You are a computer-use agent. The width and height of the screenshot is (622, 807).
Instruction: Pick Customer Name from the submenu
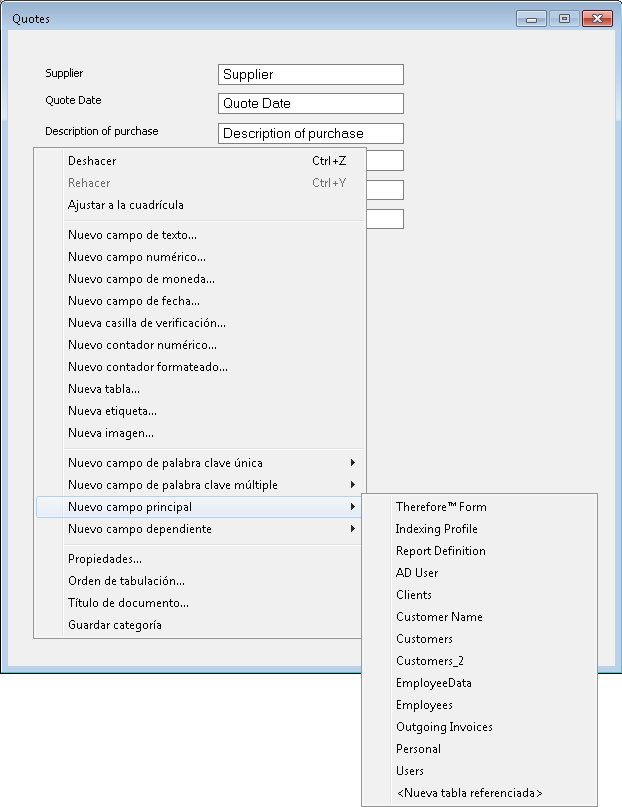[x=479, y=617]
